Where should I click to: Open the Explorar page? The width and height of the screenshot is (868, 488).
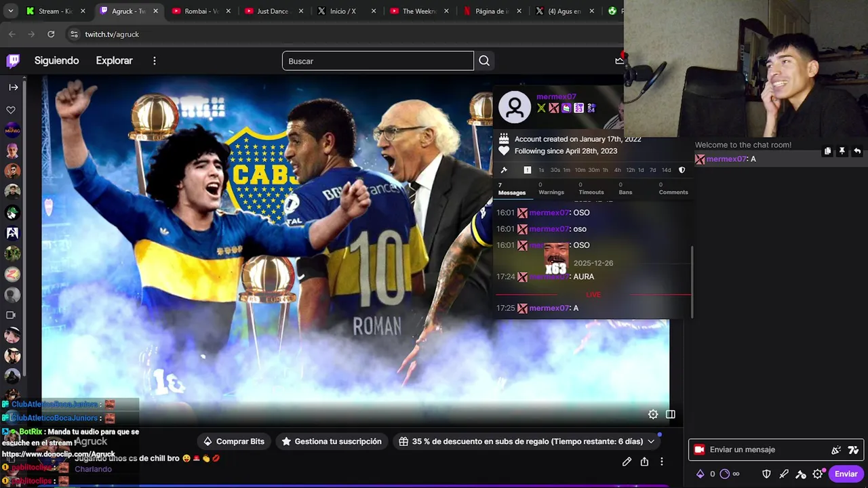point(114,60)
